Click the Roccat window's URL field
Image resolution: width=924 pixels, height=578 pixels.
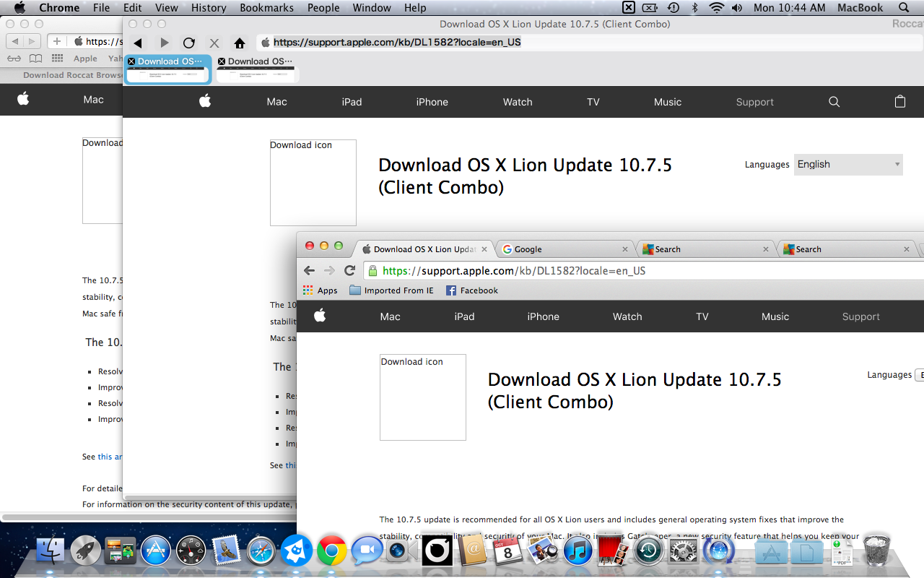pyautogui.click(x=588, y=43)
